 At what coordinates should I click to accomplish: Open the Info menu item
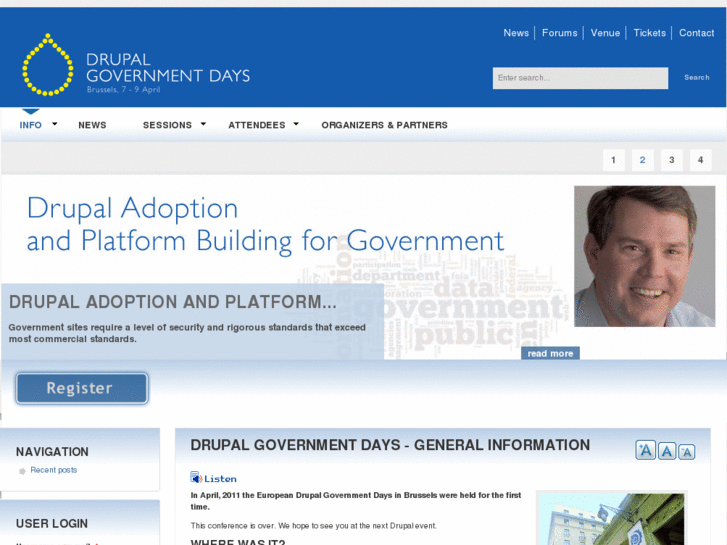point(31,125)
